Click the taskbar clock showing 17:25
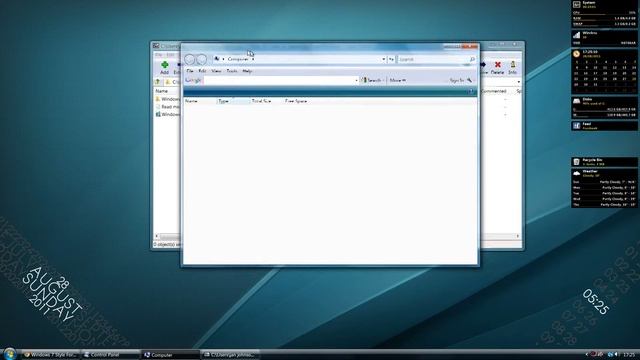The image size is (640, 360). pyautogui.click(x=629, y=355)
